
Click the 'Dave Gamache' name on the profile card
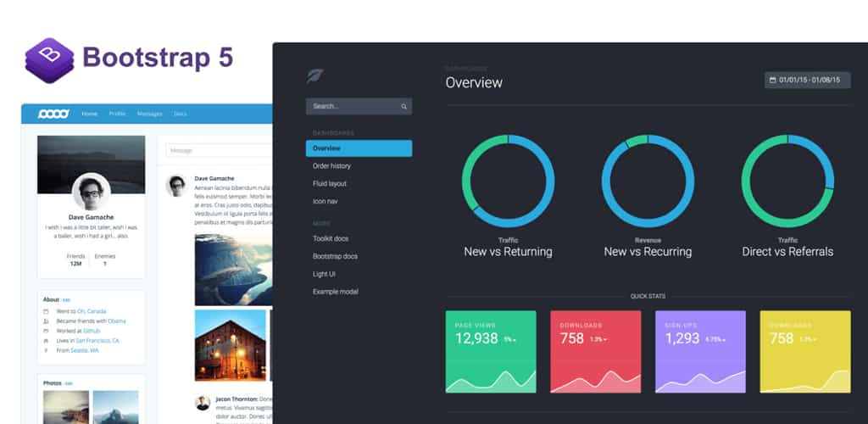(x=92, y=218)
